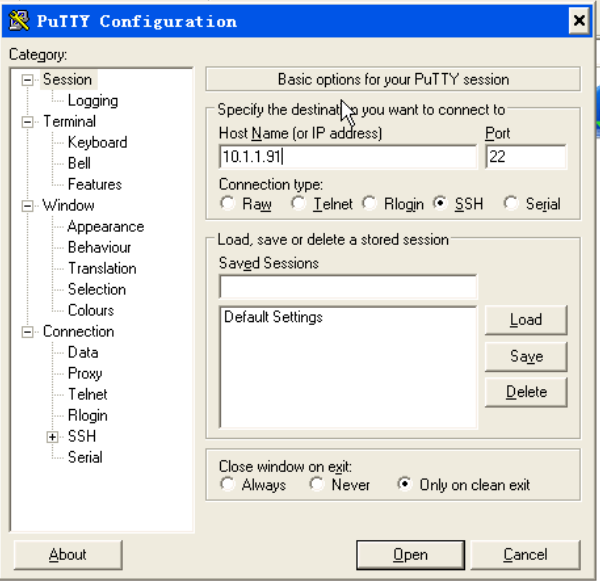This screenshot has width=600, height=583.
Task: Open Keyboard settings category
Action: [x=97, y=143]
